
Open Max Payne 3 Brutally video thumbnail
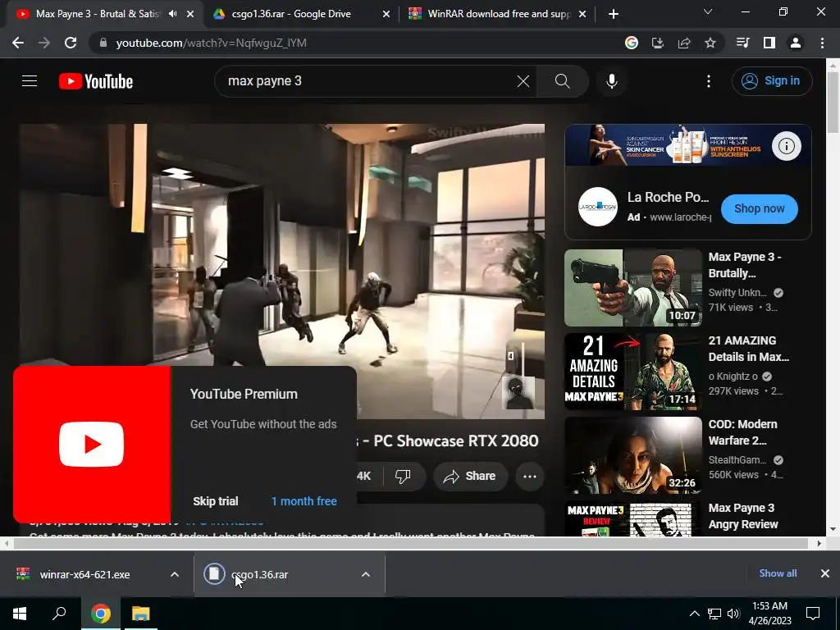coord(632,288)
